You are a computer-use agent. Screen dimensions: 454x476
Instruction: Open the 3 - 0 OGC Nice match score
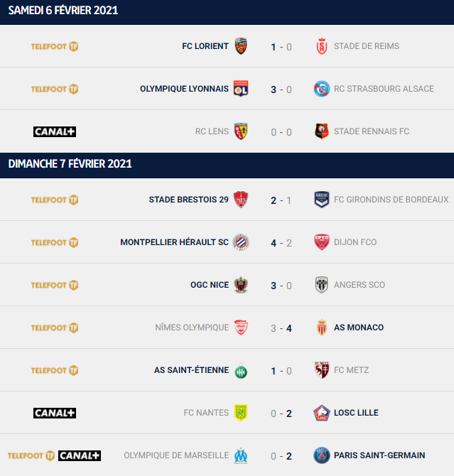pyautogui.click(x=281, y=286)
